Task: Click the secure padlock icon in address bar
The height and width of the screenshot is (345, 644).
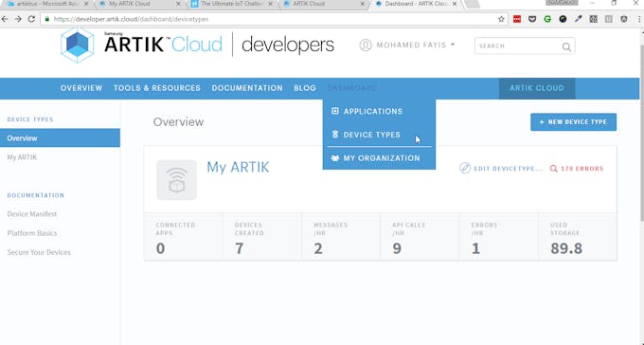Action: (47, 19)
